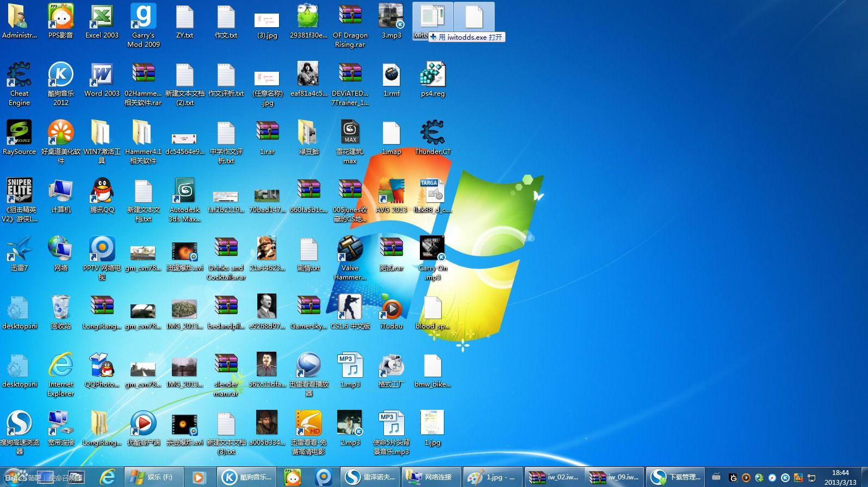This screenshot has height=487, width=868.
Task: Open 回收站 recycle bin
Action: (x=60, y=312)
